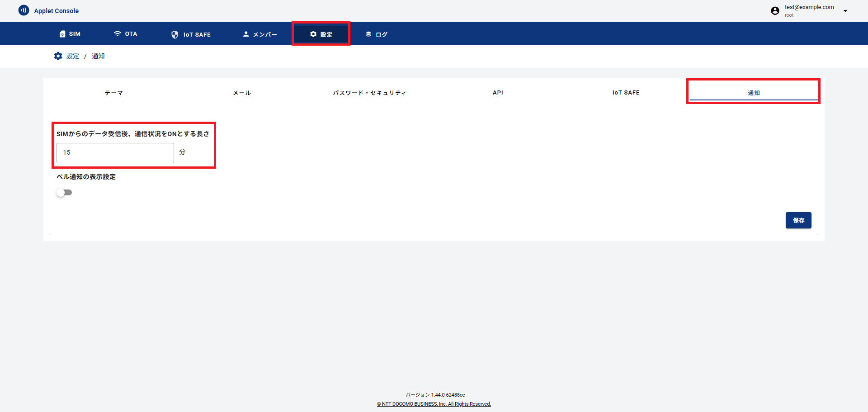Click the Applet Console logo icon
Screen dimensions: 868x412
(24, 10)
